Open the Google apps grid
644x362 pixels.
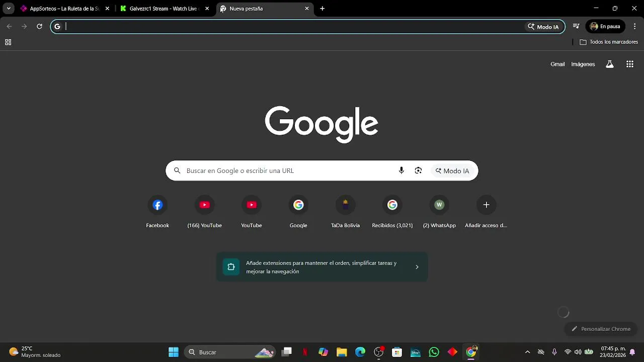(x=630, y=64)
